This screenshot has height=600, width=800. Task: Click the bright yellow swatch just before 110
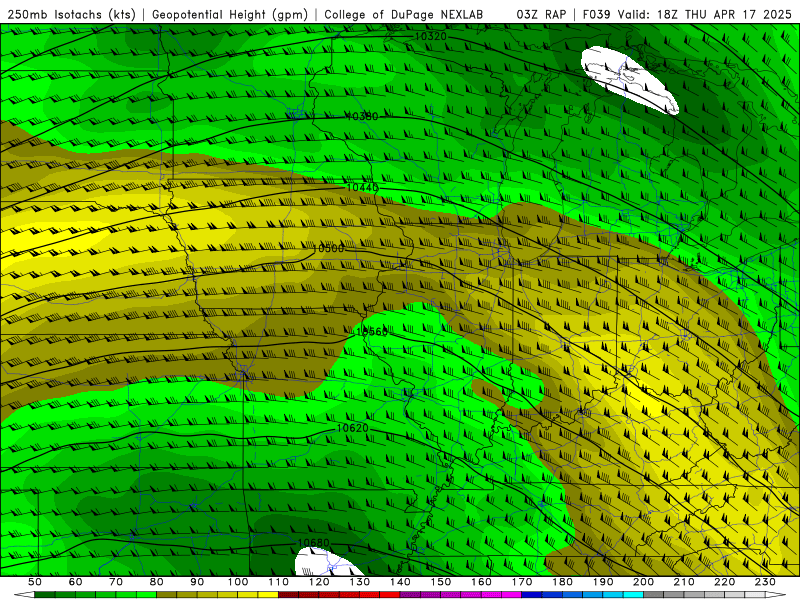(268, 595)
